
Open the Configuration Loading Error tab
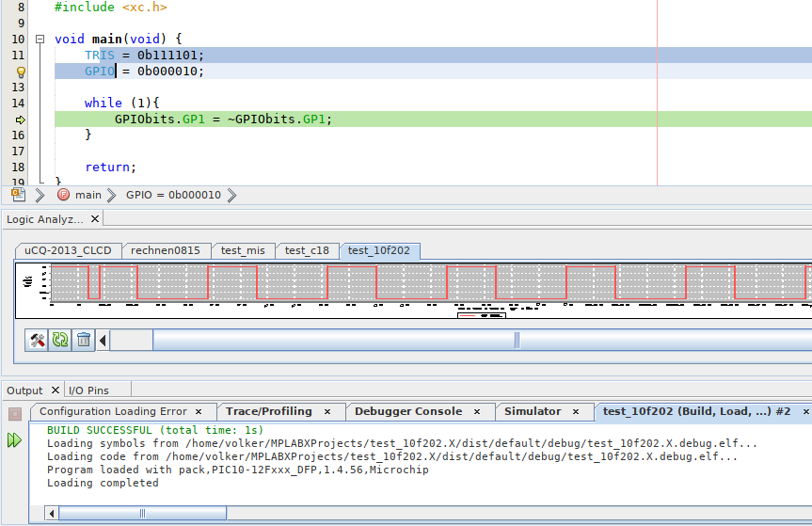point(113,411)
